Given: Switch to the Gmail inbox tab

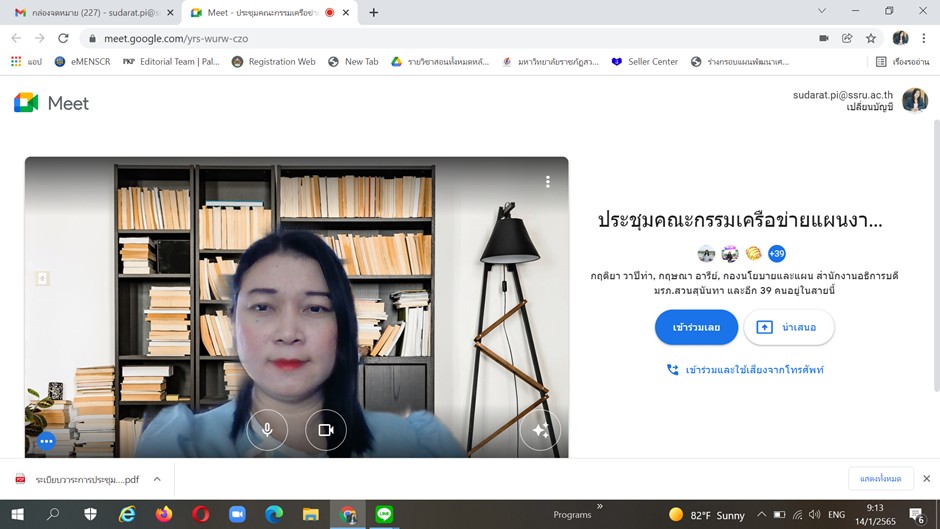Looking at the screenshot, I should (x=90, y=12).
